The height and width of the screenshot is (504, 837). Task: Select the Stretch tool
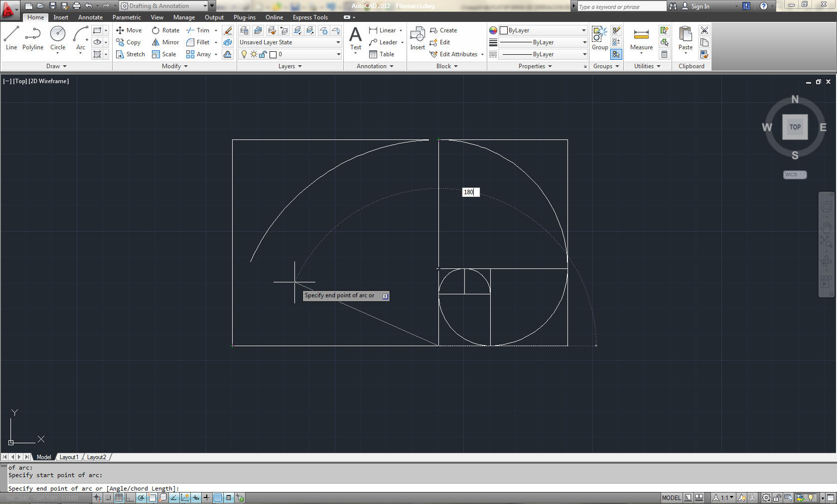[131, 54]
